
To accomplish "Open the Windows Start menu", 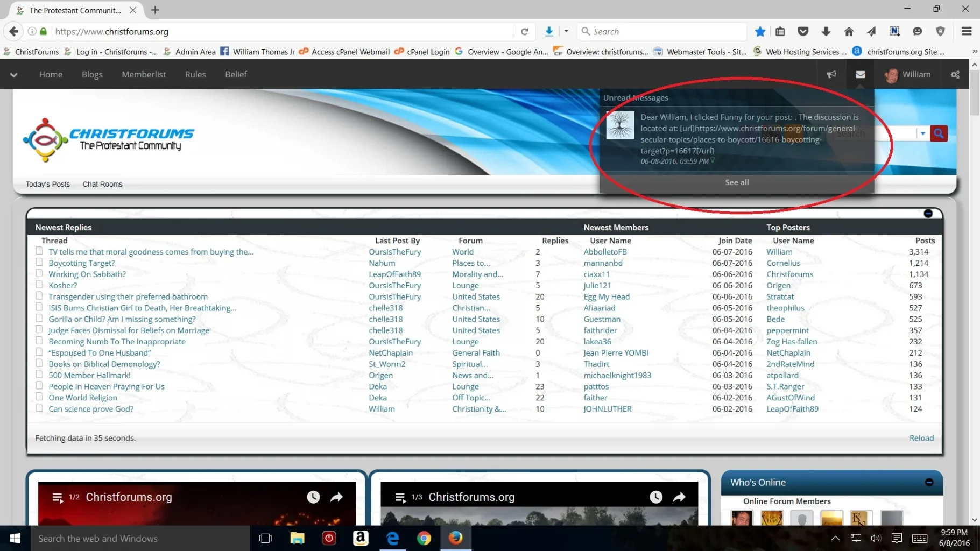I will coord(15,538).
